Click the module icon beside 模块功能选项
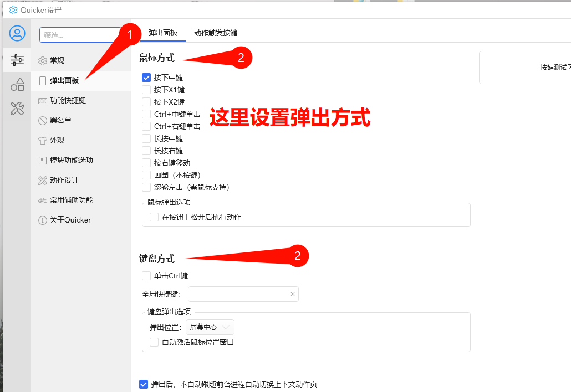Viewport: 571px width, 392px height. click(x=43, y=161)
